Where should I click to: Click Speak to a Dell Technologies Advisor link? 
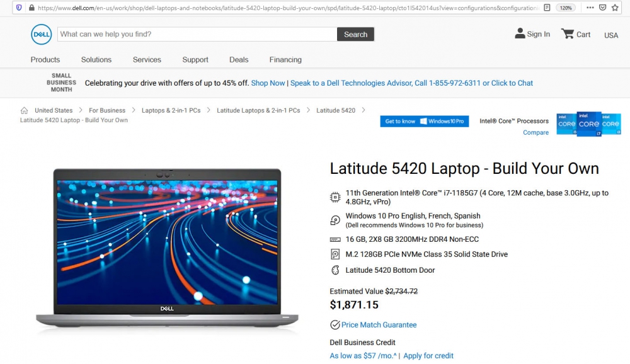point(411,82)
